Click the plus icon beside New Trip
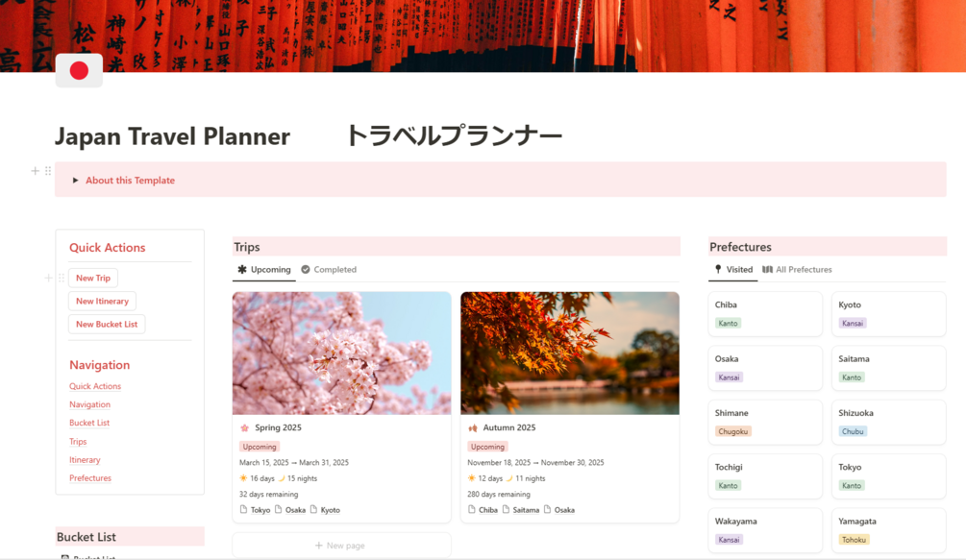Viewport: 966px width, 560px height. click(49, 278)
